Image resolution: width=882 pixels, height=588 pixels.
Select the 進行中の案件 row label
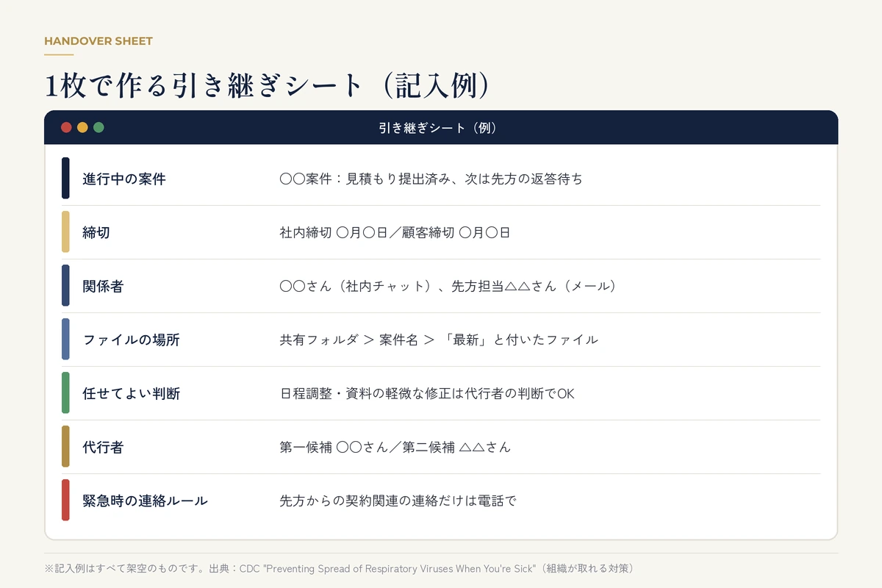[x=124, y=179]
